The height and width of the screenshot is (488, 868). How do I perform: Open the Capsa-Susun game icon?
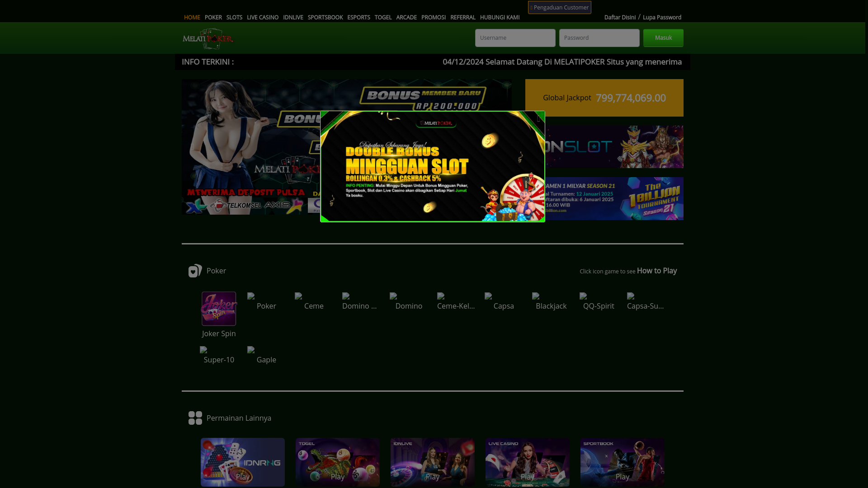(631, 296)
